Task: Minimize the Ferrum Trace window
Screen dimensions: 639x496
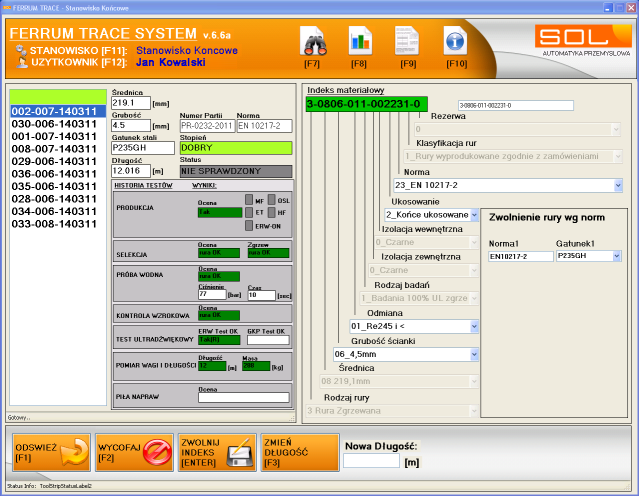Action: (x=608, y=8)
